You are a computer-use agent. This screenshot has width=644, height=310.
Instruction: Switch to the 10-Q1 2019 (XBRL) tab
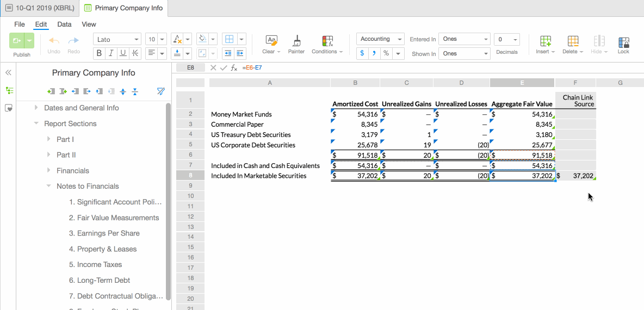[x=39, y=8]
